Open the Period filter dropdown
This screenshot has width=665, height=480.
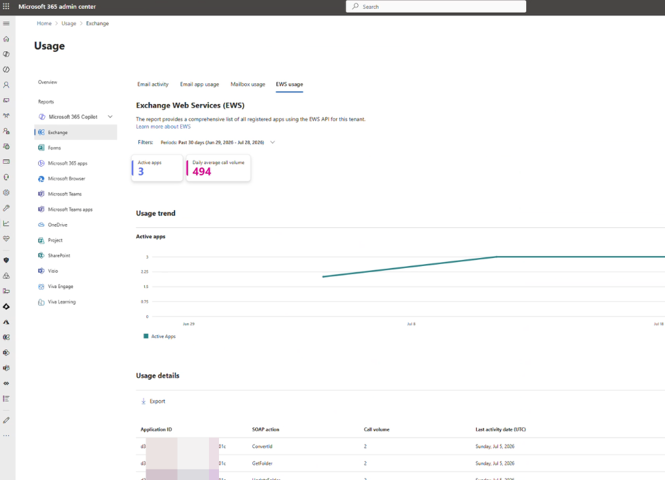point(218,142)
